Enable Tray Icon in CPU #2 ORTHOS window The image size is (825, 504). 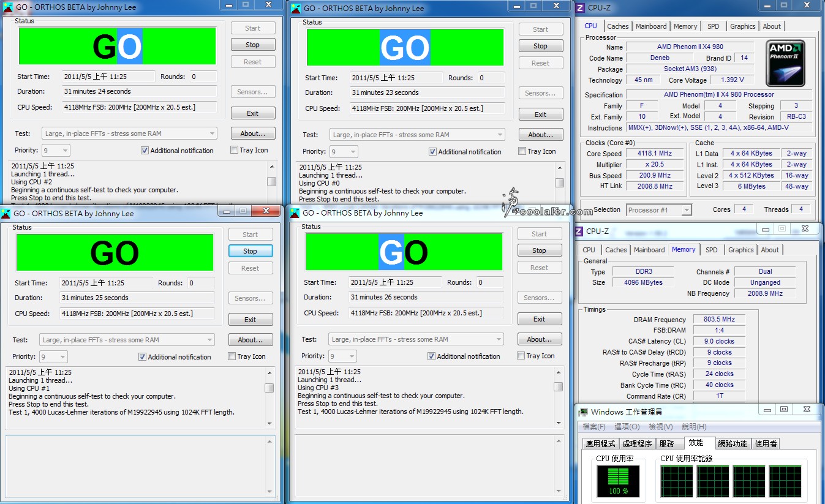coord(235,150)
